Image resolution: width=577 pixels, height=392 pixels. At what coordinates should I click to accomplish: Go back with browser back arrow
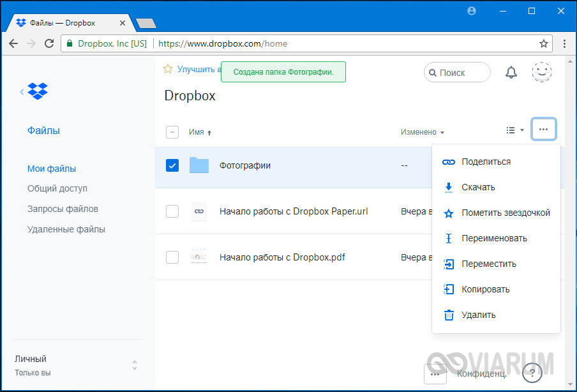coord(13,43)
